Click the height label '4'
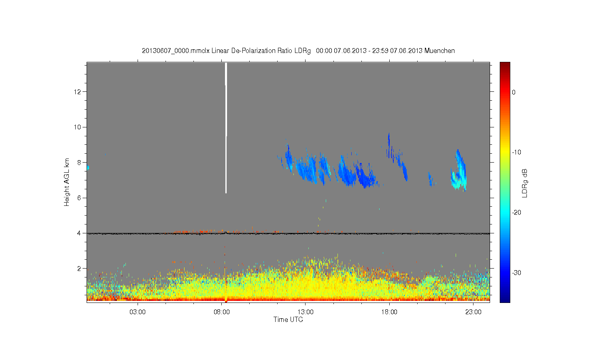Image resolution: width=607 pixels, height=364 pixels. tap(80, 233)
